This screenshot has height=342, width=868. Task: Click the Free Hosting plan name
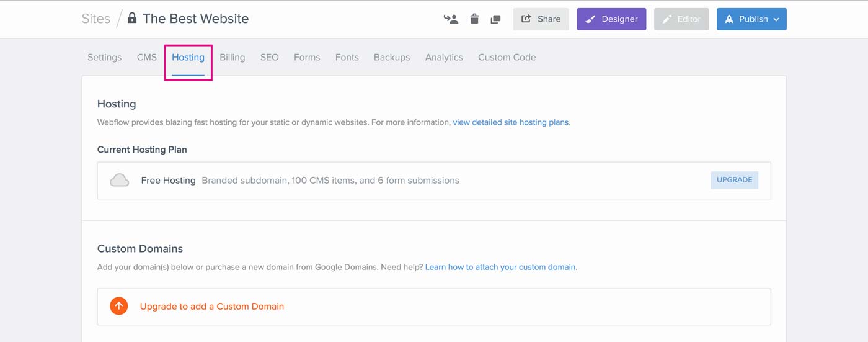click(x=168, y=181)
